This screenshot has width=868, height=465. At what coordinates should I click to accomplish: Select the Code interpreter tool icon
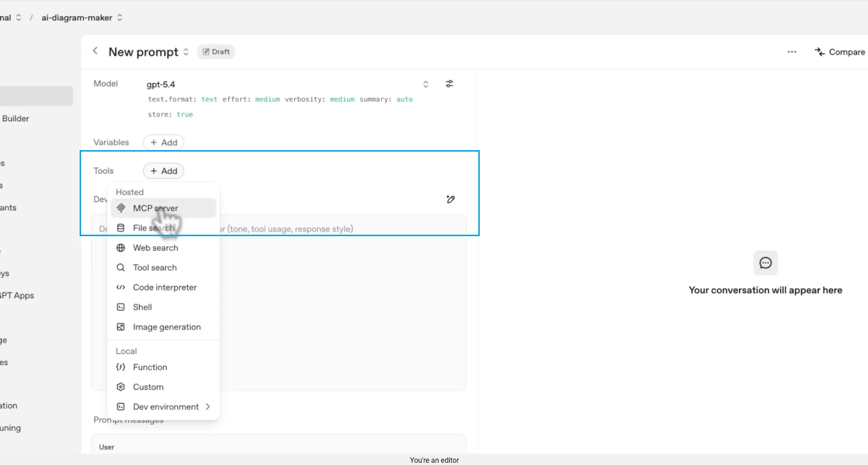pyautogui.click(x=120, y=287)
